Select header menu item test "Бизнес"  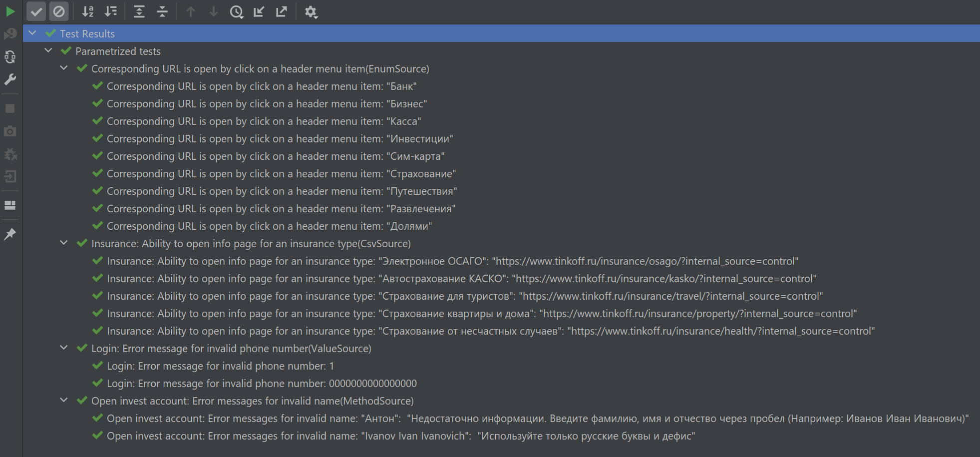(x=267, y=104)
